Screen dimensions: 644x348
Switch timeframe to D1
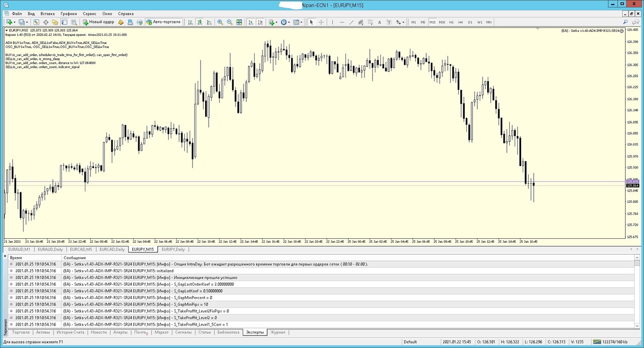tap(470, 22)
